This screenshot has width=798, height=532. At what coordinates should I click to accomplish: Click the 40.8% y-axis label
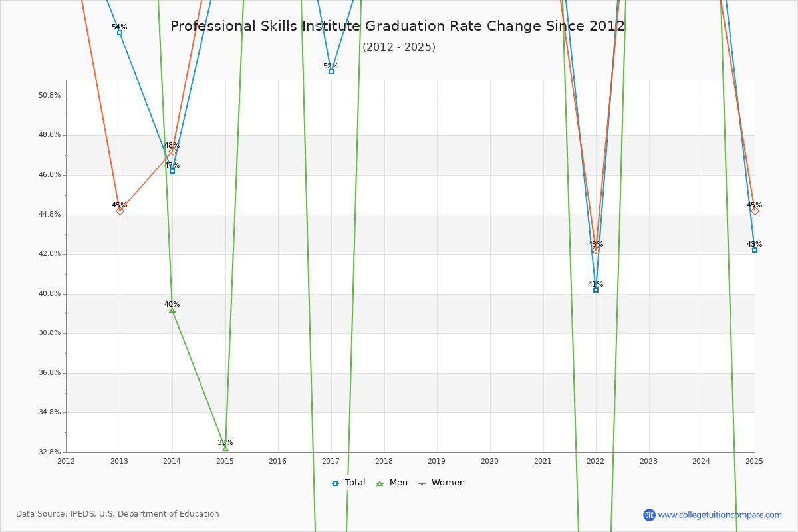[x=50, y=294]
